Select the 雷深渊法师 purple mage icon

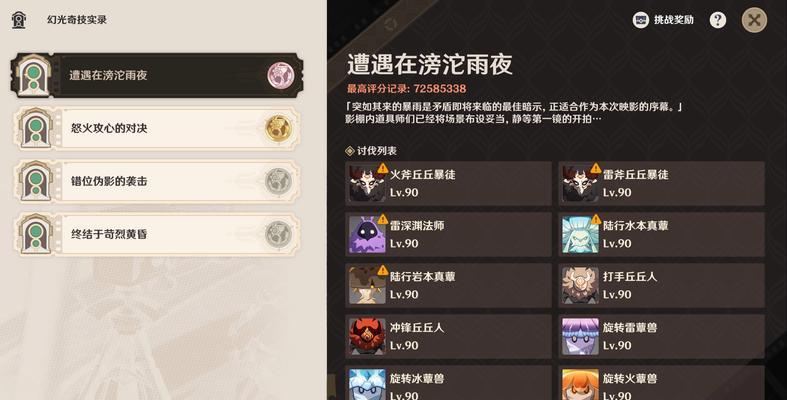[x=367, y=234]
